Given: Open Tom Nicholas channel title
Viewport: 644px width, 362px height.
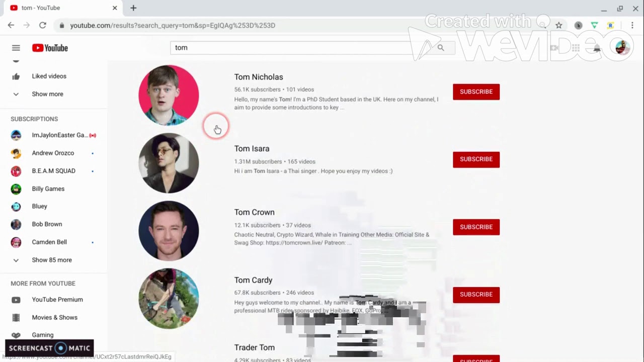Looking at the screenshot, I should 259,77.
